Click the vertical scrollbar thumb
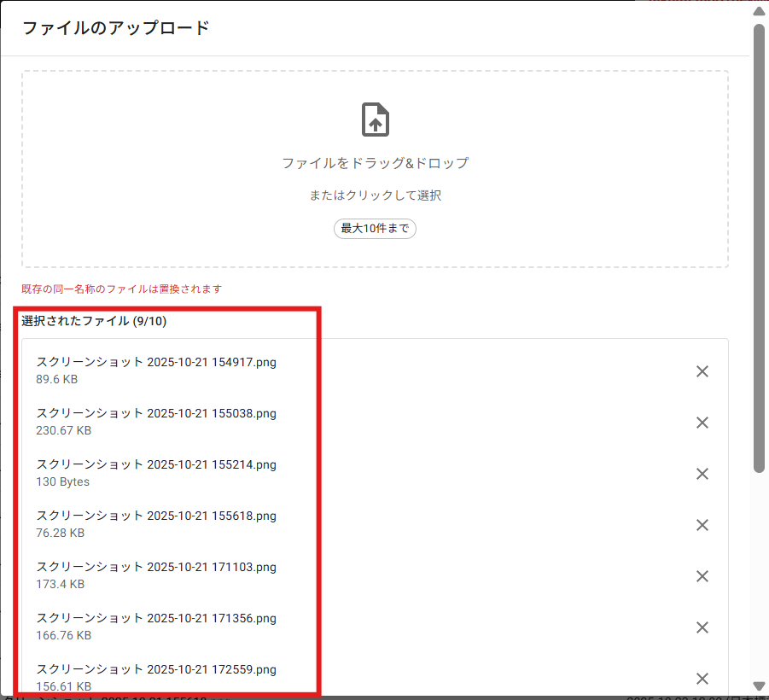Image resolution: width=769 pixels, height=700 pixels. (x=760, y=248)
